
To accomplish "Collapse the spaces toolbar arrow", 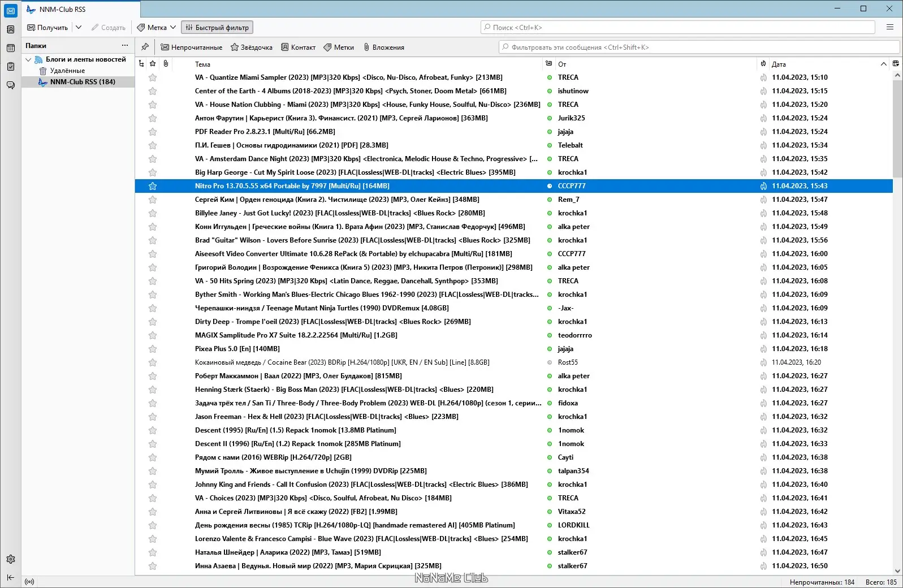I will (10, 577).
